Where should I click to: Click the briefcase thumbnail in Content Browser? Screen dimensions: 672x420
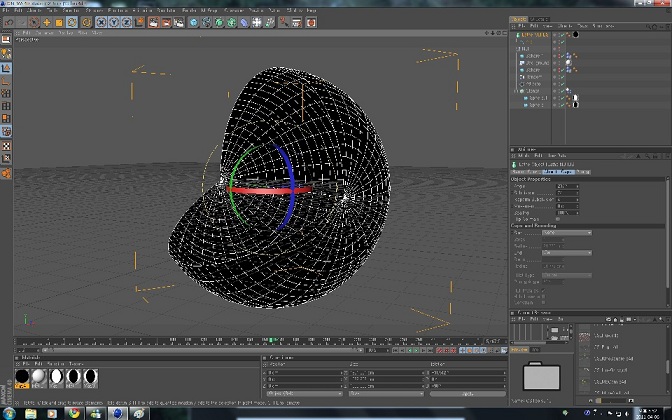(x=541, y=376)
